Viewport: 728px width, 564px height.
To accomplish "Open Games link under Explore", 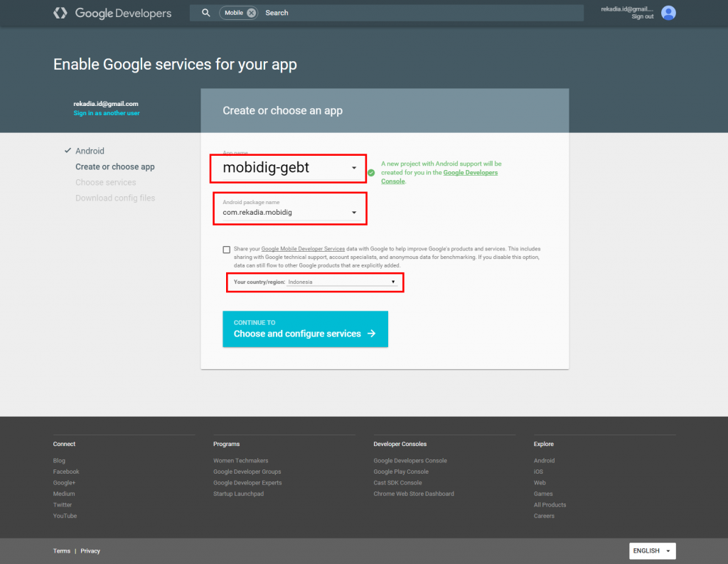I will coord(542,494).
